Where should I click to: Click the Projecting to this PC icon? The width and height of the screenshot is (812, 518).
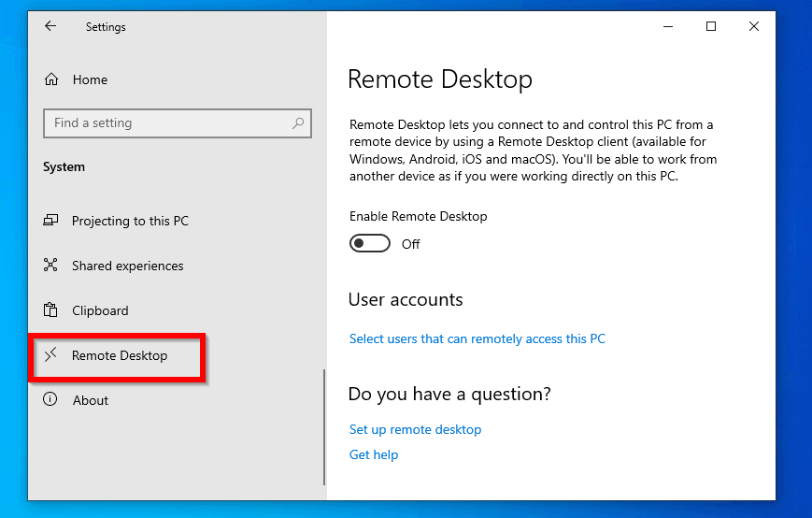pyautogui.click(x=50, y=220)
